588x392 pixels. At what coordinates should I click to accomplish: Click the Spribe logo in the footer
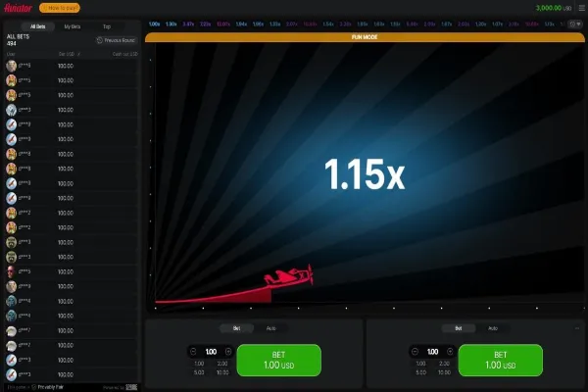pyautogui.click(x=131, y=387)
